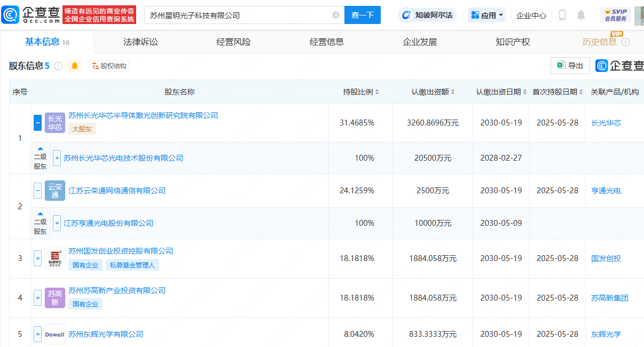Click the 知彼阿尔法 assistant button

pos(428,15)
